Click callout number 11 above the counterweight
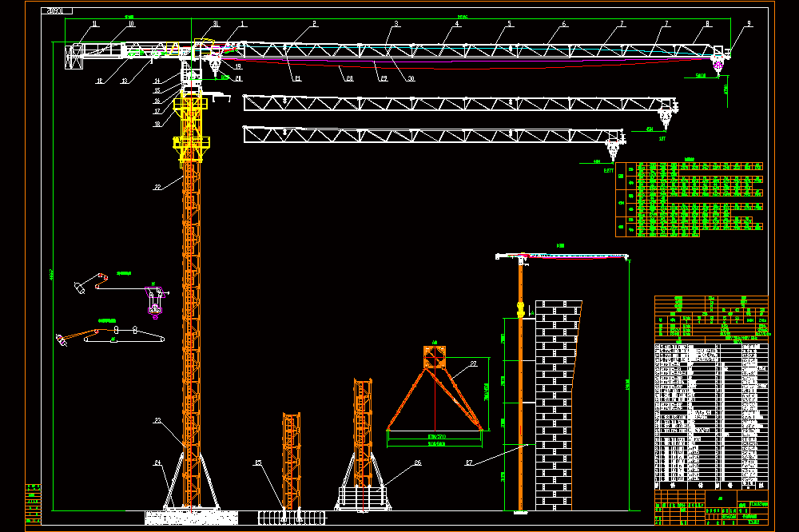 [93, 23]
